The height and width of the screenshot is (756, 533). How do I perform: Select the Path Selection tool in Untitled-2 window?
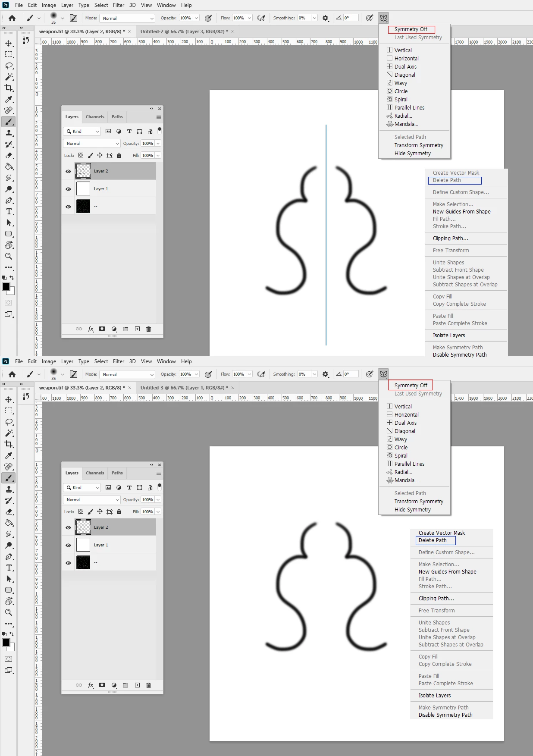tap(9, 223)
